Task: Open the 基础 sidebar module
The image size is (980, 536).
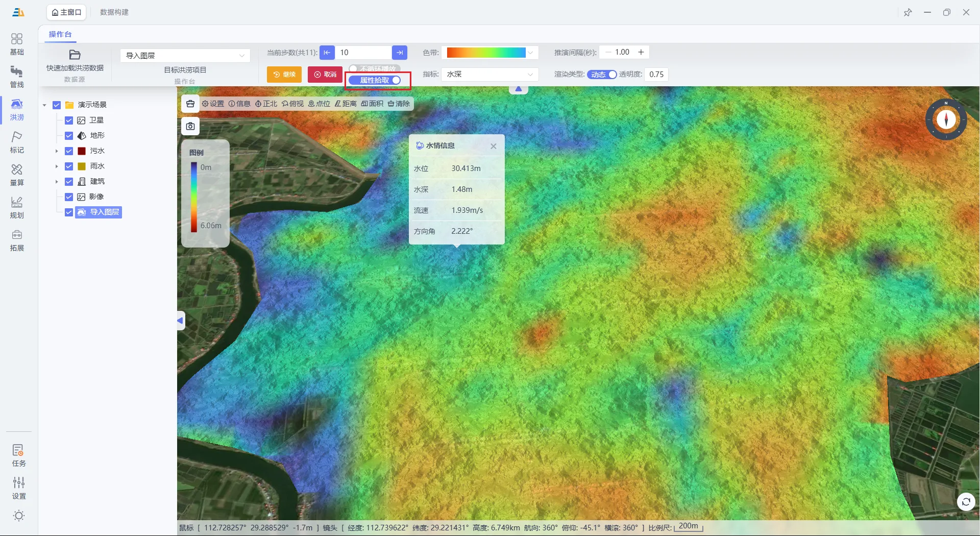Action: 17,44
